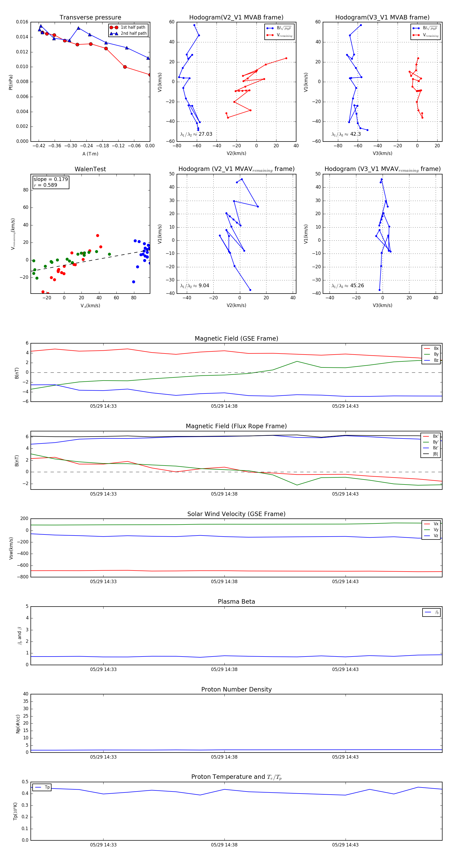473x868 pixels.
Task: Select the By legend entry in GSE panel
Action: pyautogui.click(x=431, y=354)
